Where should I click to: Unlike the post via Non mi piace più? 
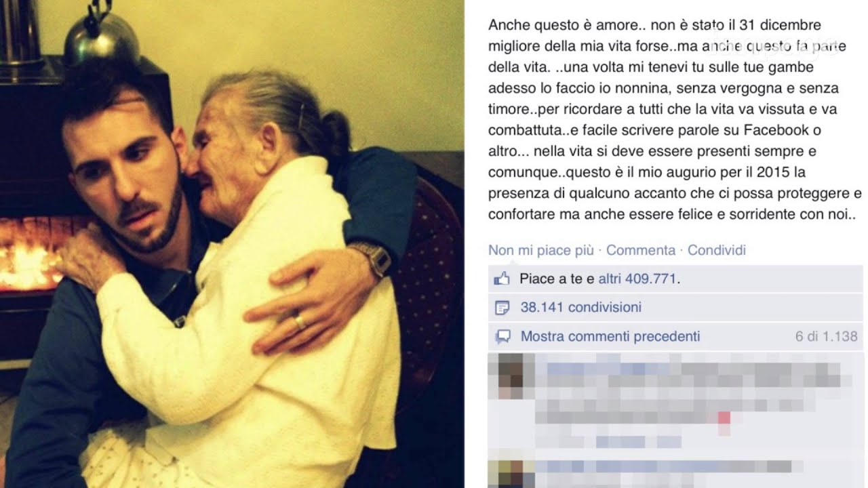(x=541, y=250)
